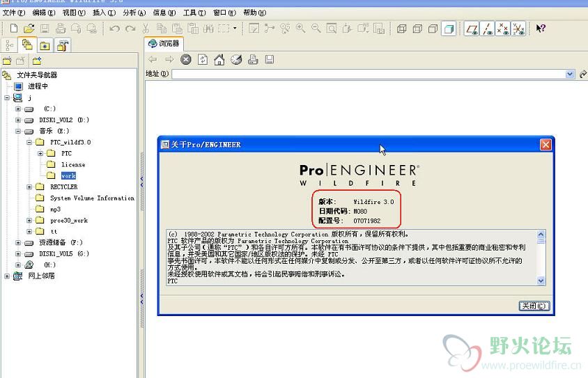Screen dimensions: 588x378
Task: Collapse the PTC_wildf3.0 folder
Action: click(29, 142)
